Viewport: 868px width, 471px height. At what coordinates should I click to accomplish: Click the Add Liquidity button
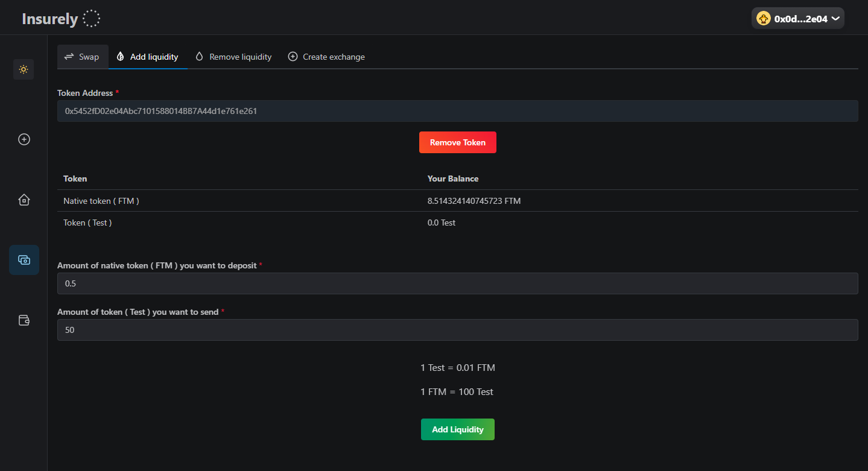click(457, 429)
